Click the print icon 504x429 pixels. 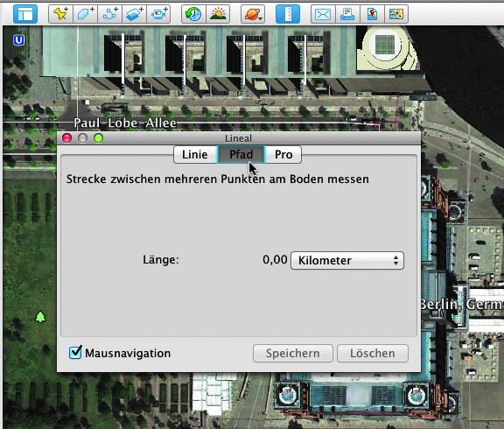tap(347, 14)
